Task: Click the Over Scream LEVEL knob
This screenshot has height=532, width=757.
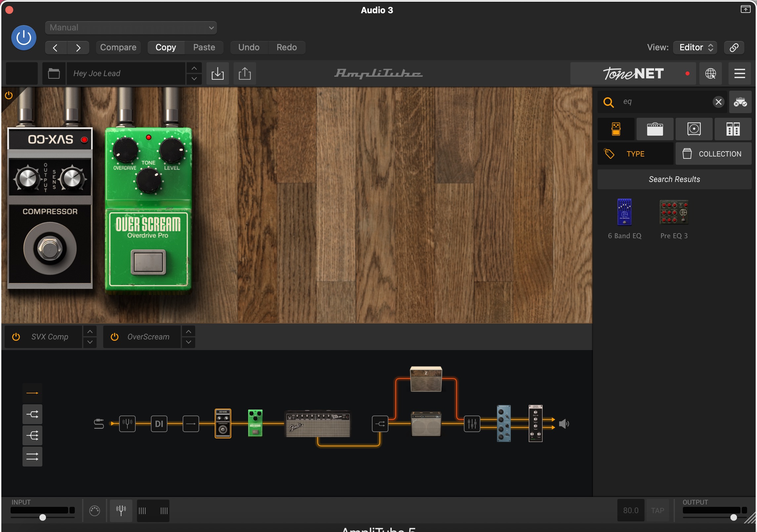Action: pyautogui.click(x=172, y=150)
